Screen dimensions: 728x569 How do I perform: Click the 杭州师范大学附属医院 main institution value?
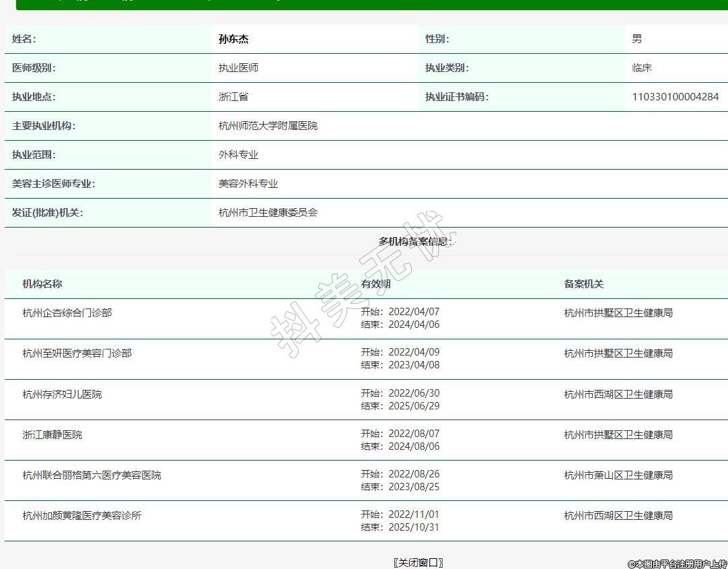(268, 126)
